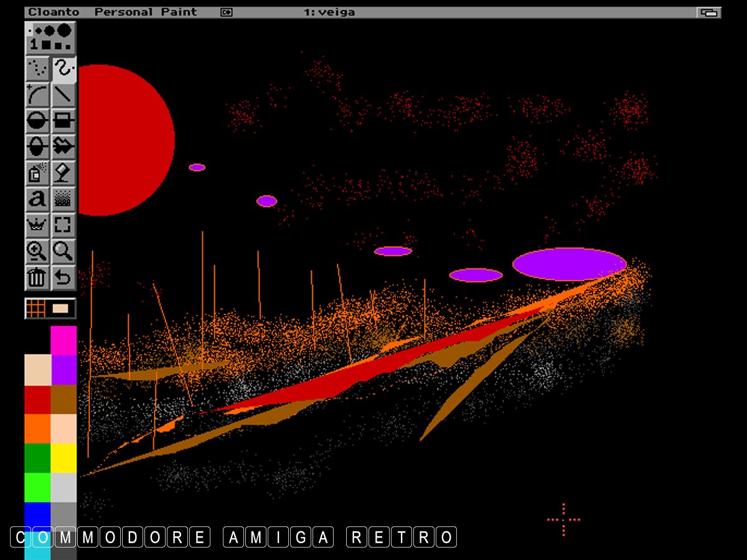The height and width of the screenshot is (560, 747).
Task: Choose the circle drawing tool
Action: [38, 120]
